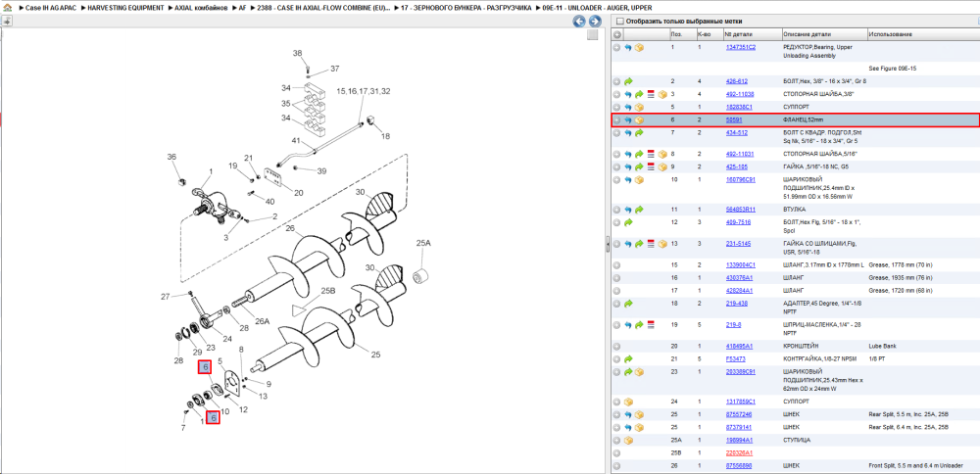Click the green forward arrow in row 434-512

(x=639, y=133)
